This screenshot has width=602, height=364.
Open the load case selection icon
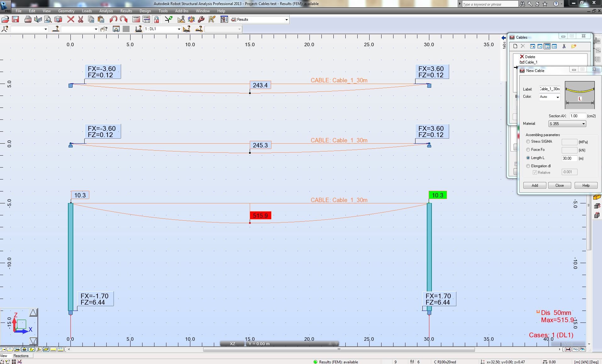coord(138,29)
